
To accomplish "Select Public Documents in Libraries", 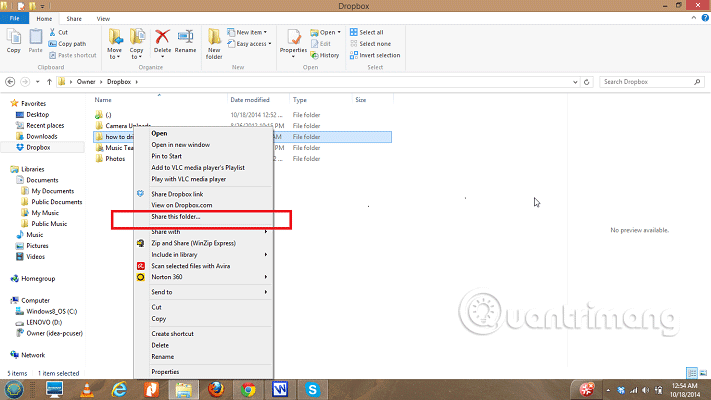I will coord(57,202).
